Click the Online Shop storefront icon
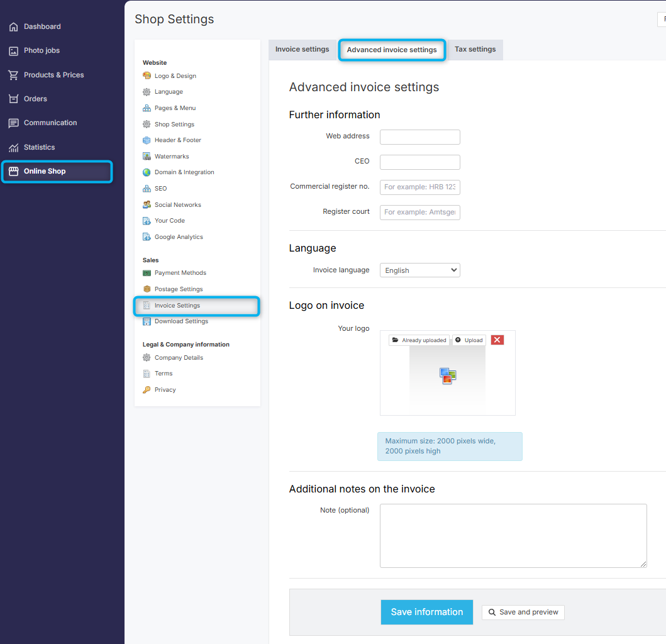The image size is (666, 644). 14,171
